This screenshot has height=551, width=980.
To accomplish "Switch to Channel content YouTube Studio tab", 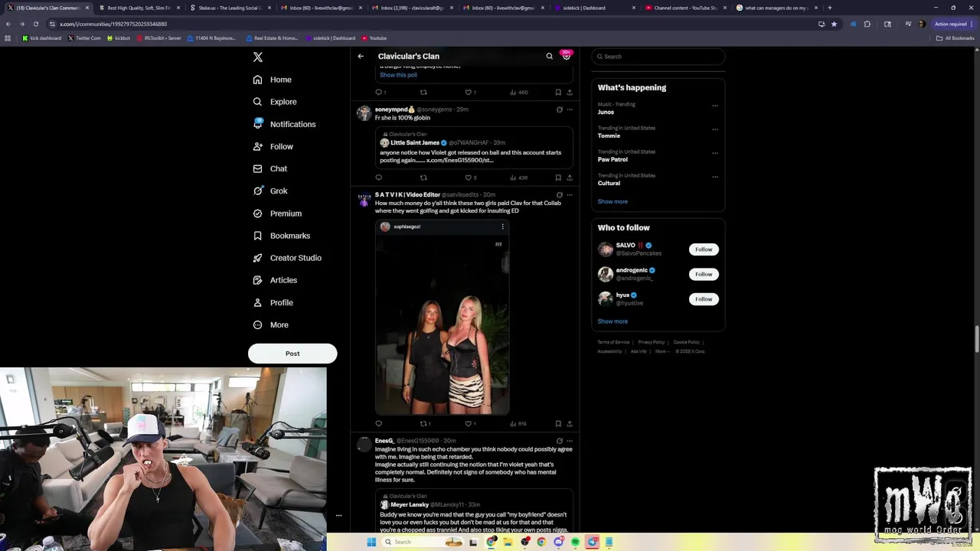I will click(x=686, y=8).
